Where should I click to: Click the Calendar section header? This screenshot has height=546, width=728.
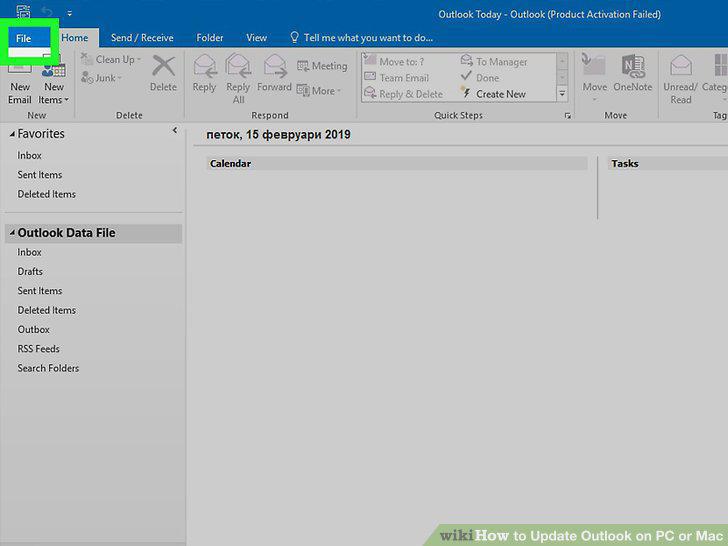pyautogui.click(x=397, y=163)
